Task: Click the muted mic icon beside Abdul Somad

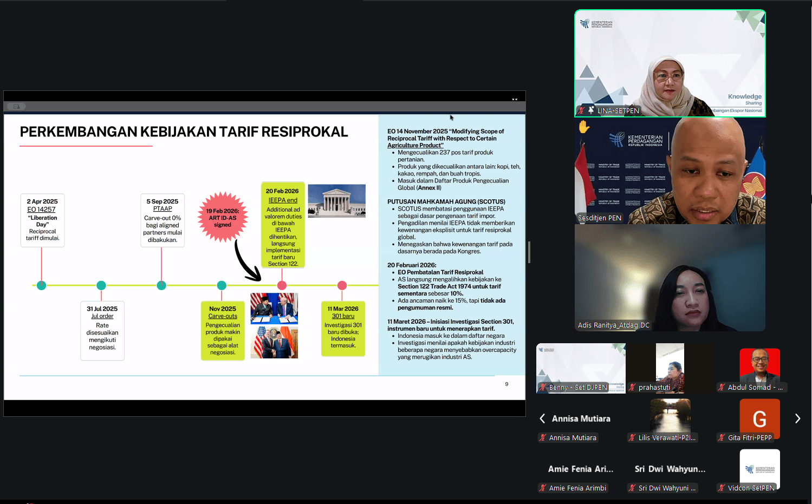Action: [x=722, y=387]
